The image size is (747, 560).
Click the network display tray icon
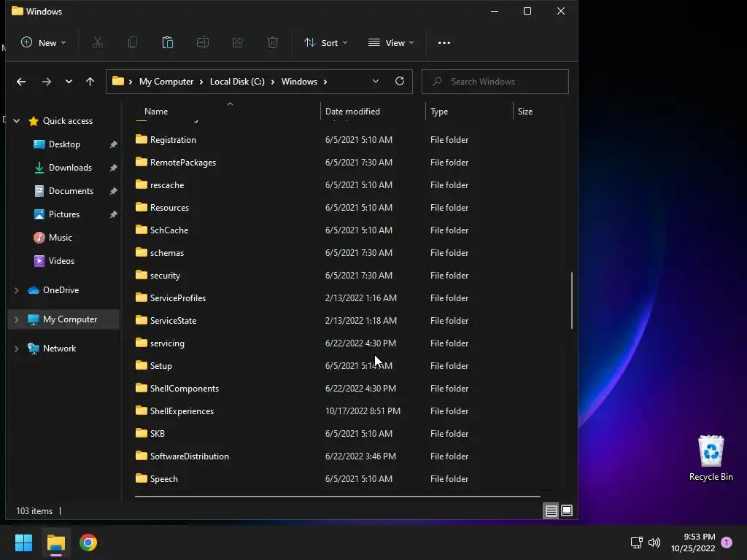(x=636, y=542)
